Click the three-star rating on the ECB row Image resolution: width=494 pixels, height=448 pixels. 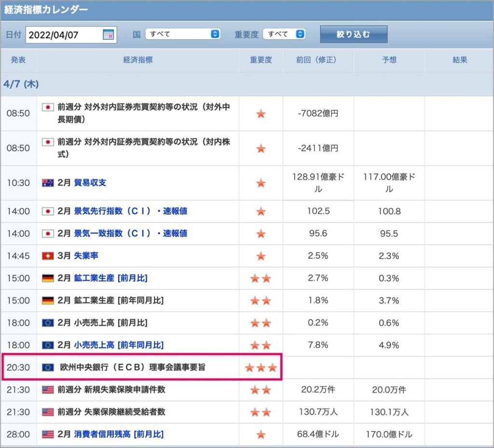point(261,367)
